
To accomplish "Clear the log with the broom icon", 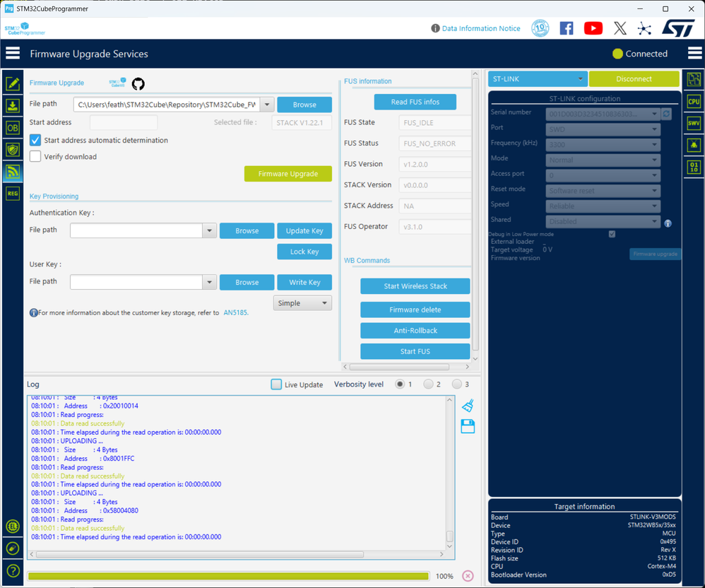I will [x=467, y=406].
